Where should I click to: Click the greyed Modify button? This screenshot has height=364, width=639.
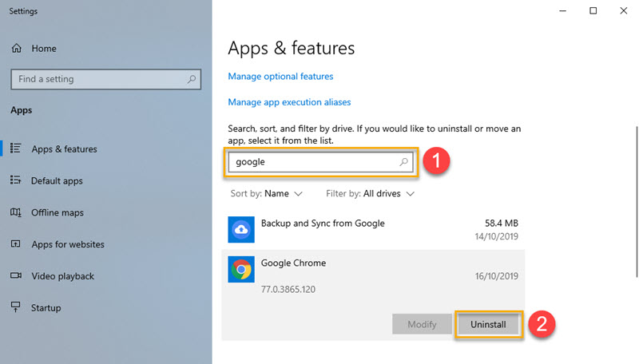pos(422,325)
